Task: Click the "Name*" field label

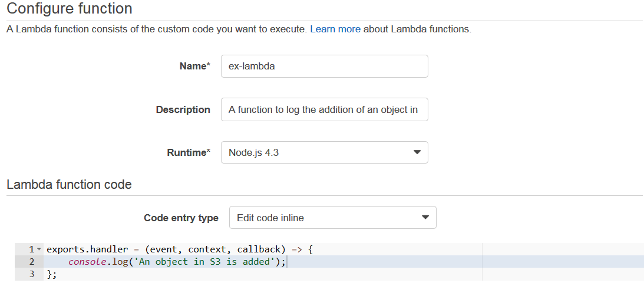Action: (x=194, y=66)
